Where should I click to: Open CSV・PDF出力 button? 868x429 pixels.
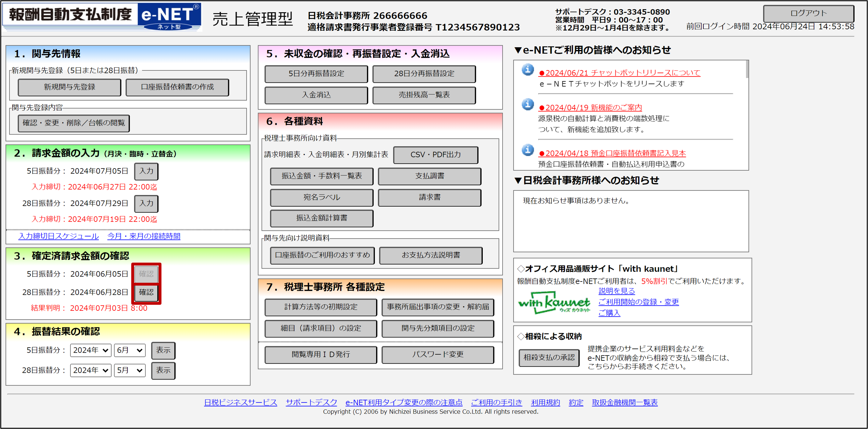click(x=435, y=155)
